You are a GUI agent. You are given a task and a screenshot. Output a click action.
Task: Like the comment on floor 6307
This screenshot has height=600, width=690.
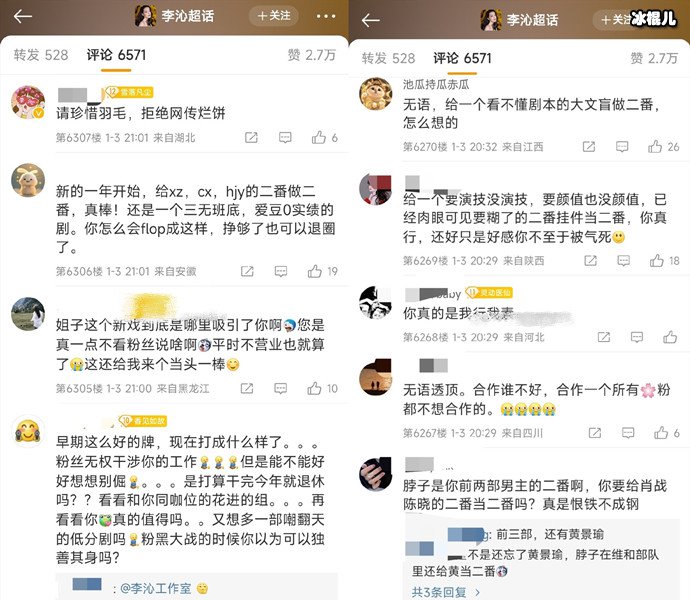(x=319, y=138)
